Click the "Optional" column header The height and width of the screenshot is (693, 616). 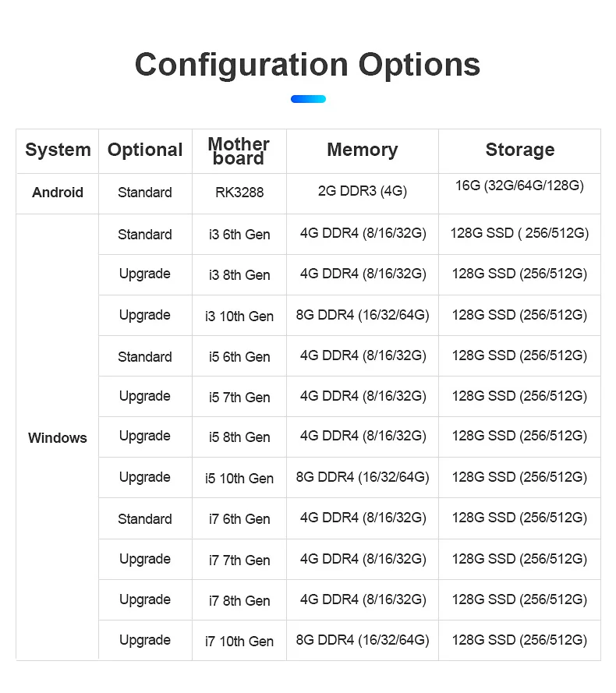pos(145,150)
